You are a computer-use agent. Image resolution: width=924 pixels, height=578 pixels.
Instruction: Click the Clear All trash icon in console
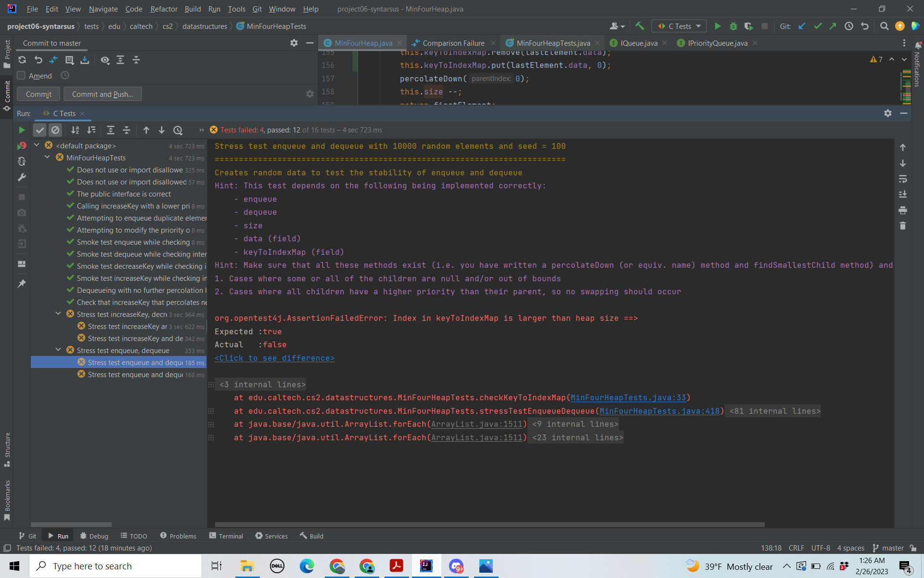coord(903,226)
